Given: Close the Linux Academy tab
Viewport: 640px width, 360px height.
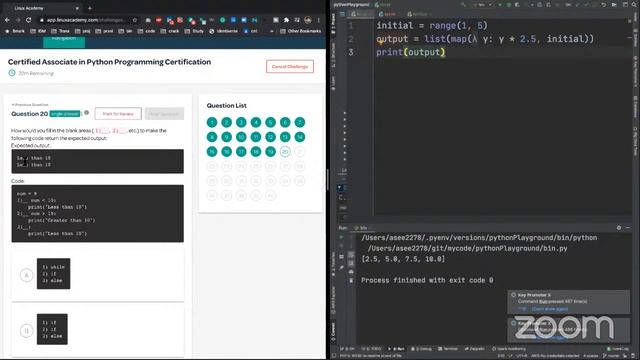Looking at the screenshot, I should (x=77, y=8).
